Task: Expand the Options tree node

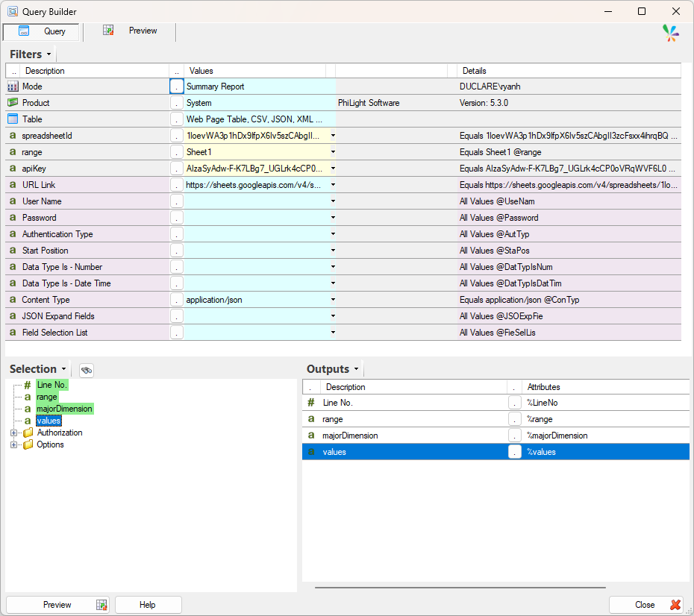Action: tap(13, 445)
